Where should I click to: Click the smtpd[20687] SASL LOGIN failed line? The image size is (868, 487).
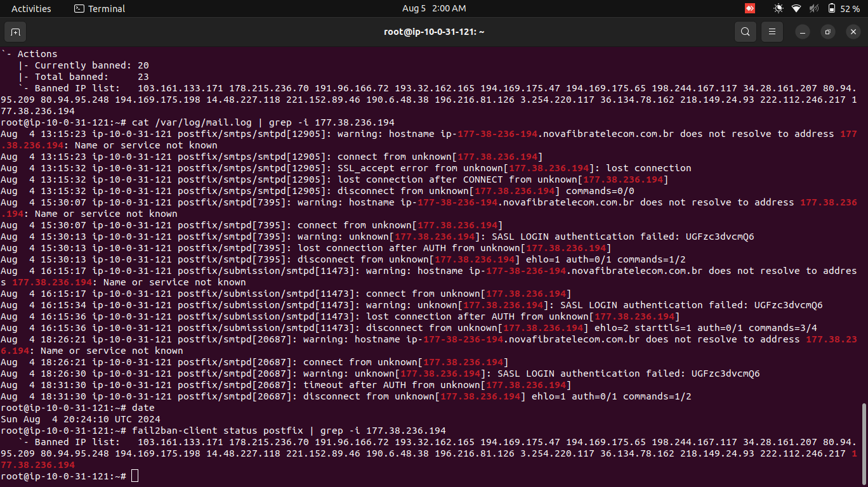(x=380, y=373)
